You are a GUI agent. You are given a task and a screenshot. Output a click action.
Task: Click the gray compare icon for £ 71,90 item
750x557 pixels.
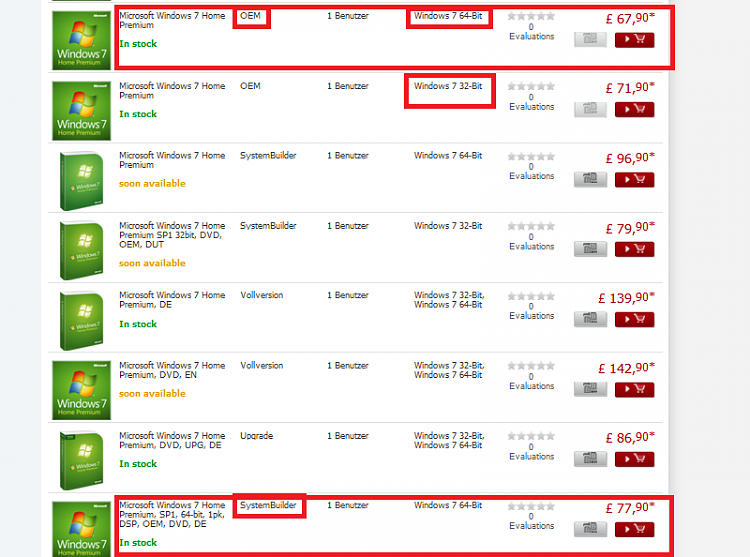(590, 109)
